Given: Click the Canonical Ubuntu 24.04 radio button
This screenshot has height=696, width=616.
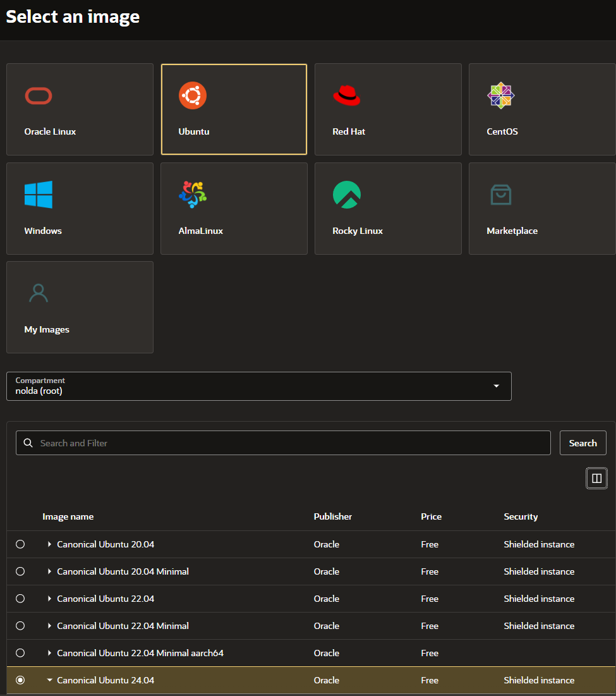Looking at the screenshot, I should point(20,680).
